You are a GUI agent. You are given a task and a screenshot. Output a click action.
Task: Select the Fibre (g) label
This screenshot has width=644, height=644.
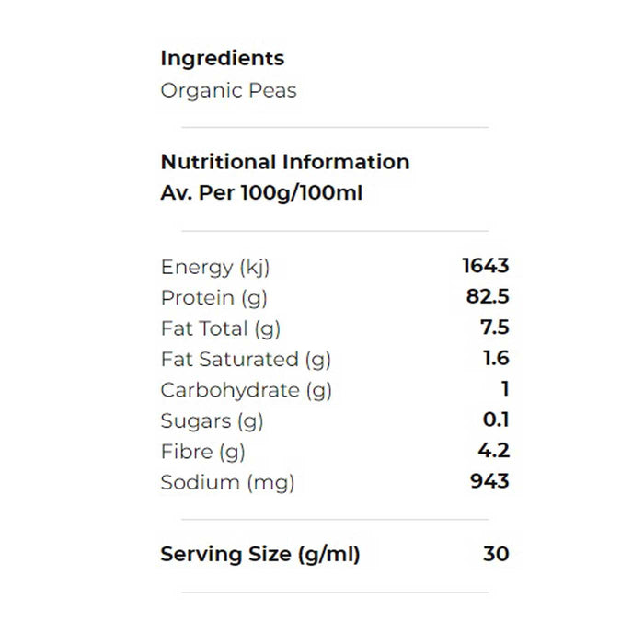click(202, 452)
